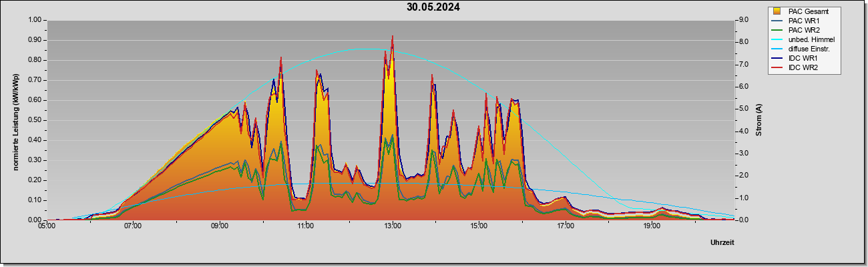Click the orange PAC Gesamt legend swatch
This screenshot has width=868, height=267.
click(x=778, y=11)
